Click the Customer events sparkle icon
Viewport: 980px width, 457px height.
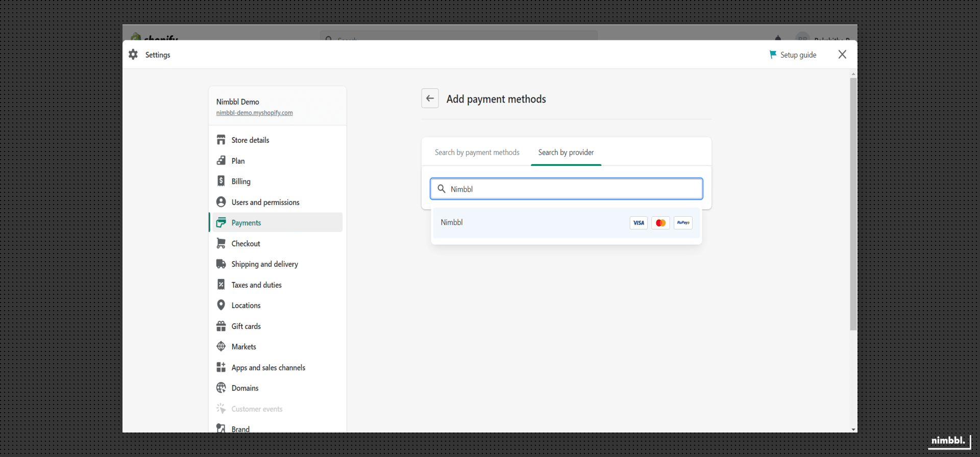pos(221,409)
